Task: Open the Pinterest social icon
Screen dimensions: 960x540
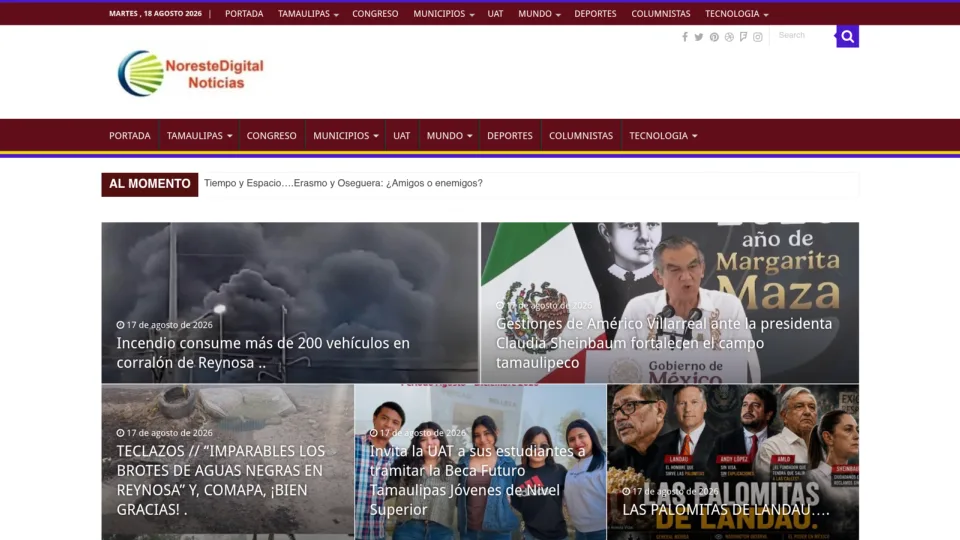Action: tap(714, 37)
